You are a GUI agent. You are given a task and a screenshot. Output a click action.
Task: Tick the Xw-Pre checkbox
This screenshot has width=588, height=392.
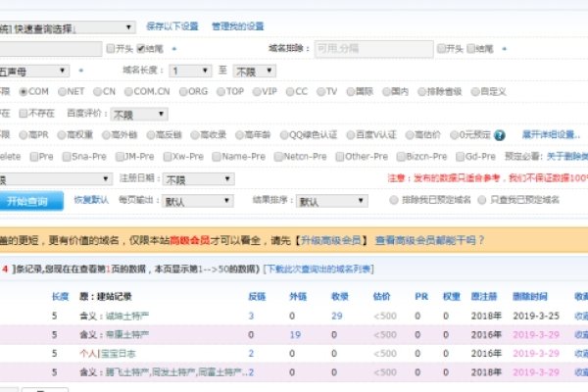pyautogui.click(x=168, y=157)
